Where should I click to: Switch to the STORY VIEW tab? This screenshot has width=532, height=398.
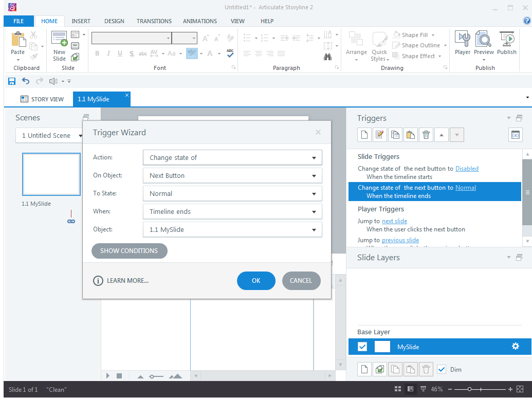[42, 99]
